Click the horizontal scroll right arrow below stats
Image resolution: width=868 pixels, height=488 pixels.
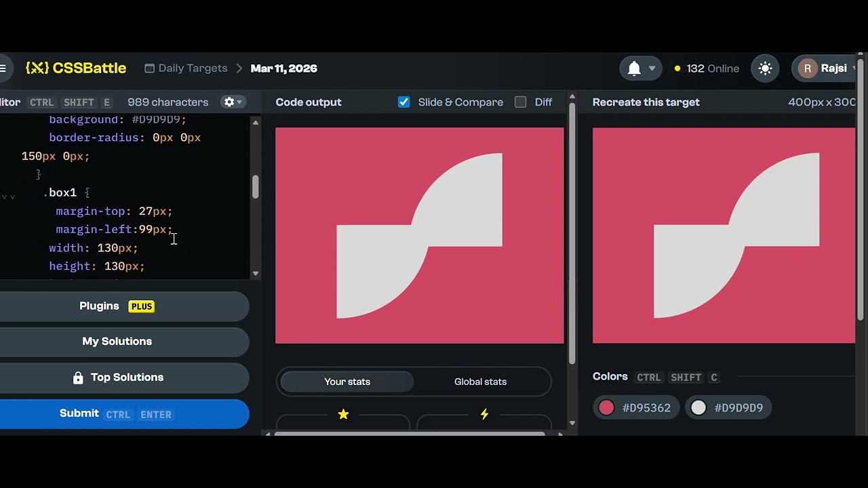pyautogui.click(x=560, y=434)
